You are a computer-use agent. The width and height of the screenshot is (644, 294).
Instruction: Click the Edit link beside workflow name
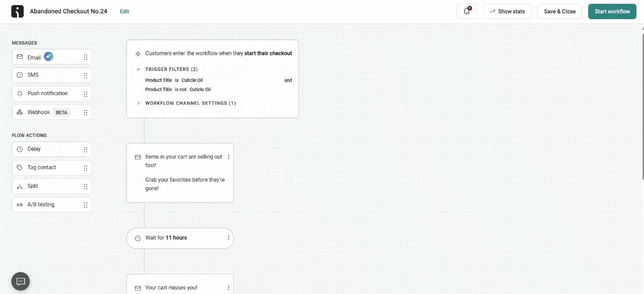[x=124, y=12]
